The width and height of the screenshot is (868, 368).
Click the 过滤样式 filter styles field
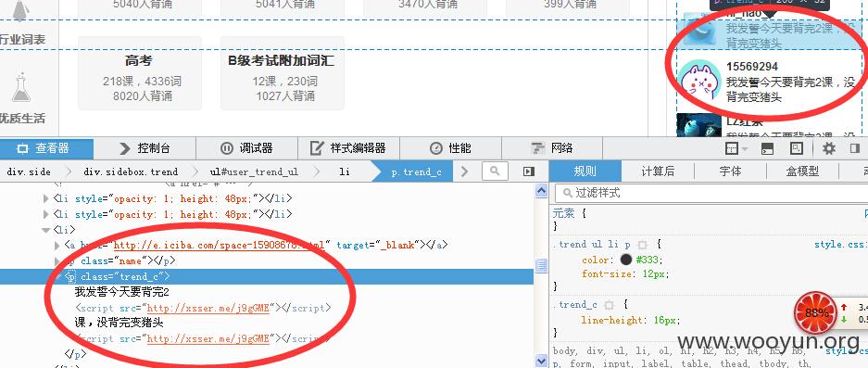point(711,194)
